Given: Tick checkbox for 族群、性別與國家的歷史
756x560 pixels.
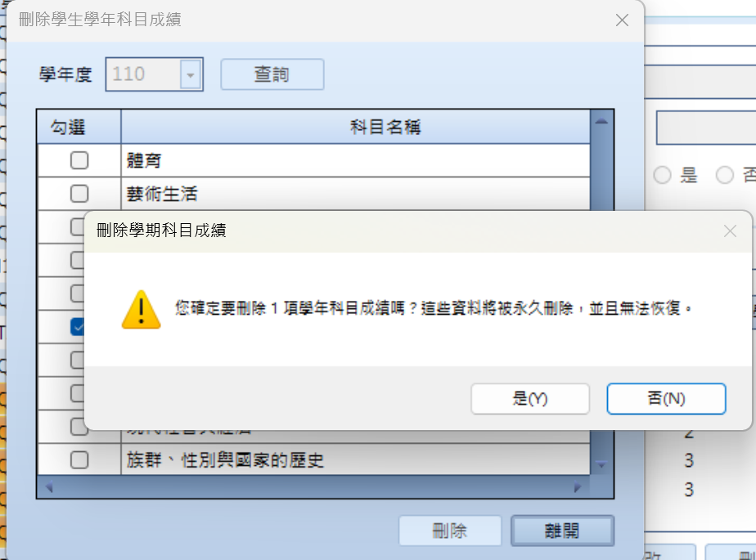Looking at the screenshot, I should click(79, 459).
